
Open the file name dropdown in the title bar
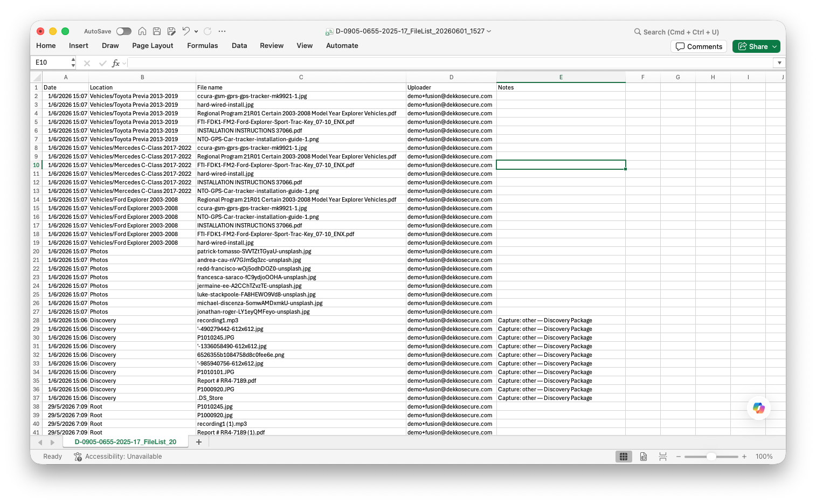pos(489,31)
